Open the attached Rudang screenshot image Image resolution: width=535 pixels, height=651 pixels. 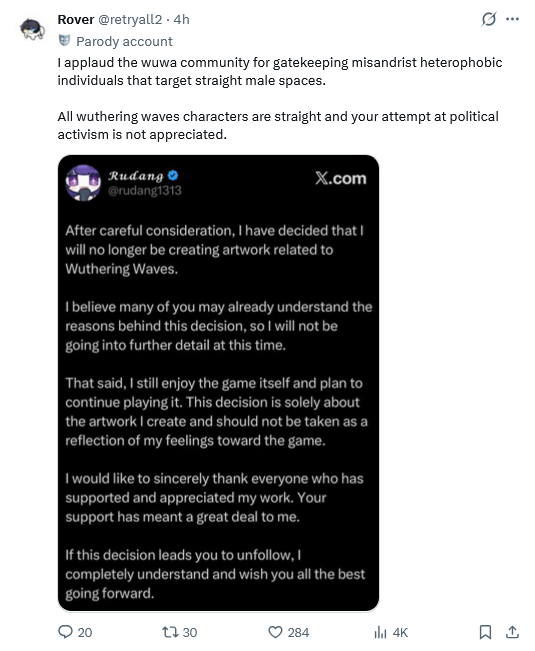click(x=218, y=383)
